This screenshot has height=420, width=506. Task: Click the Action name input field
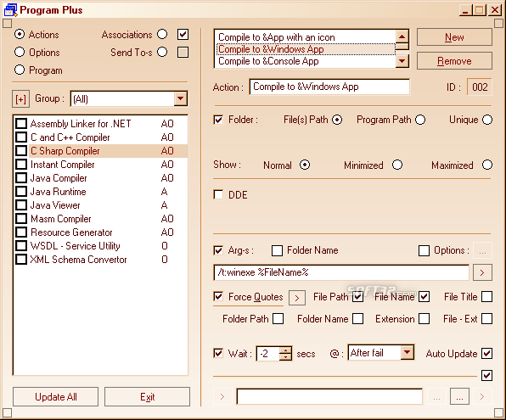point(329,87)
